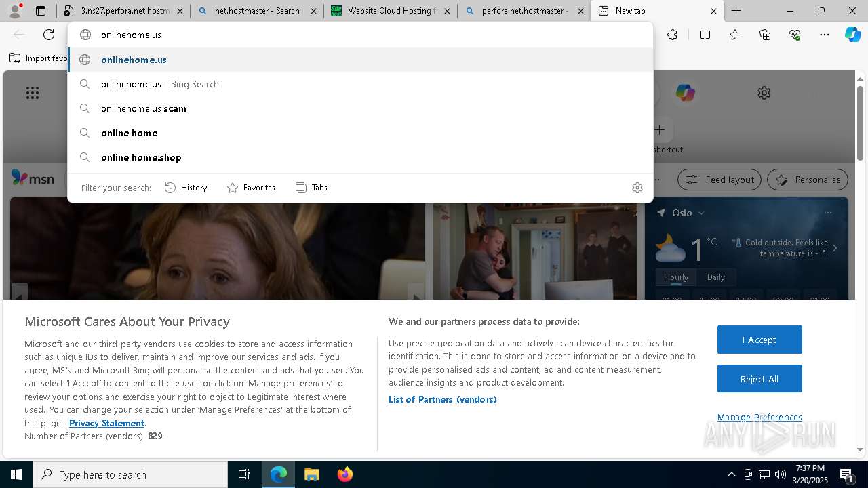Switch weather to Daily view
The height and width of the screenshot is (488, 868).
(x=716, y=277)
